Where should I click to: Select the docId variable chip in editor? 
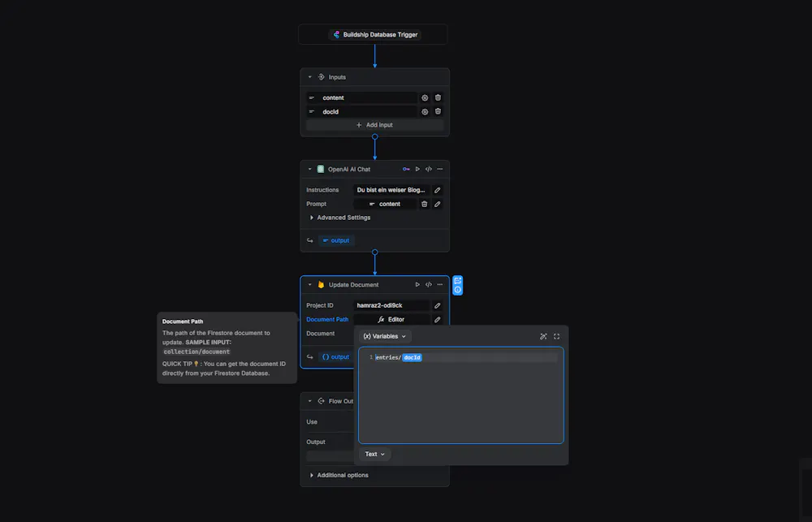tap(412, 357)
